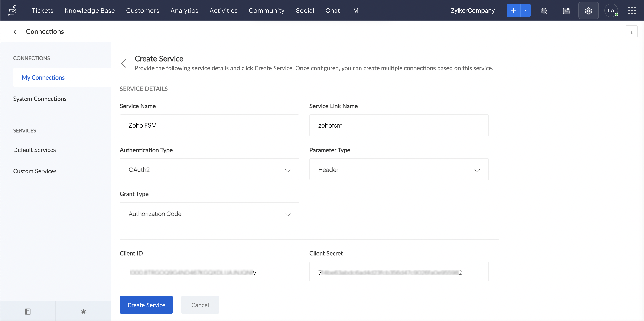Open the setup gear icon

(x=588, y=11)
